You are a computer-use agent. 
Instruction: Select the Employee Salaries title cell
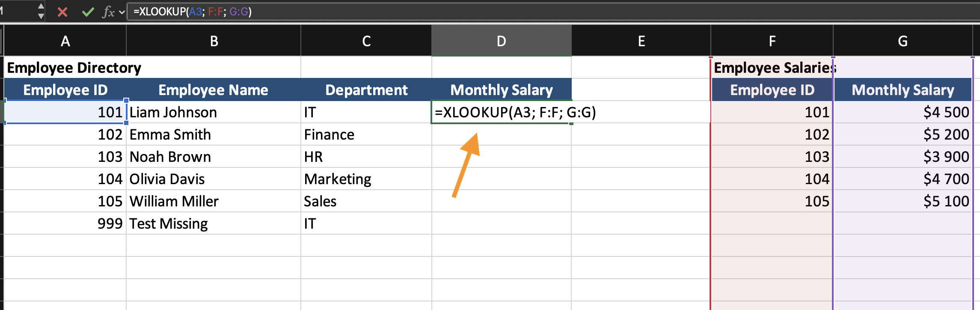coord(772,68)
